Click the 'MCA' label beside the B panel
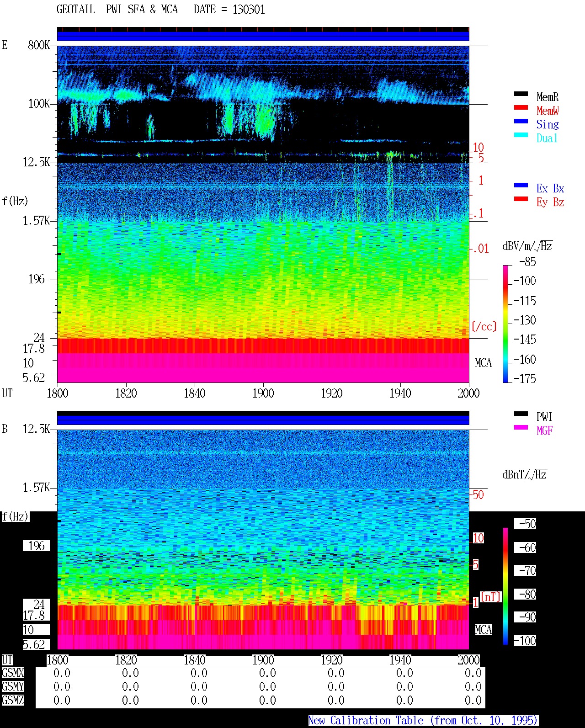585x728 pixels. pyautogui.click(x=483, y=630)
